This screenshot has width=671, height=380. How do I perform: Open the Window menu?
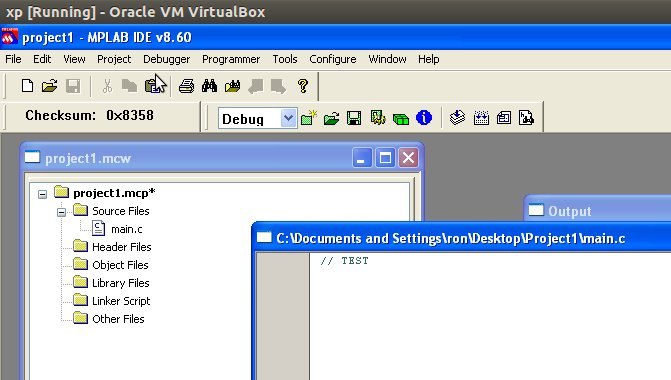(x=387, y=59)
